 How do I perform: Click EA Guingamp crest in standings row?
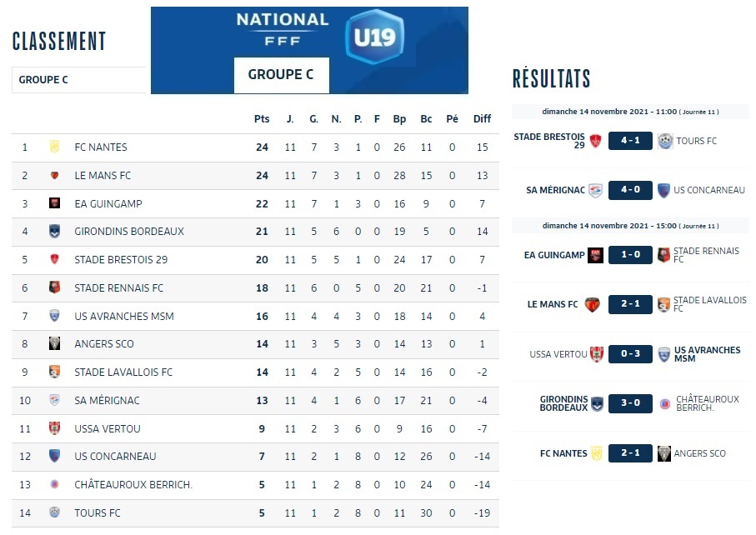pyautogui.click(x=55, y=203)
